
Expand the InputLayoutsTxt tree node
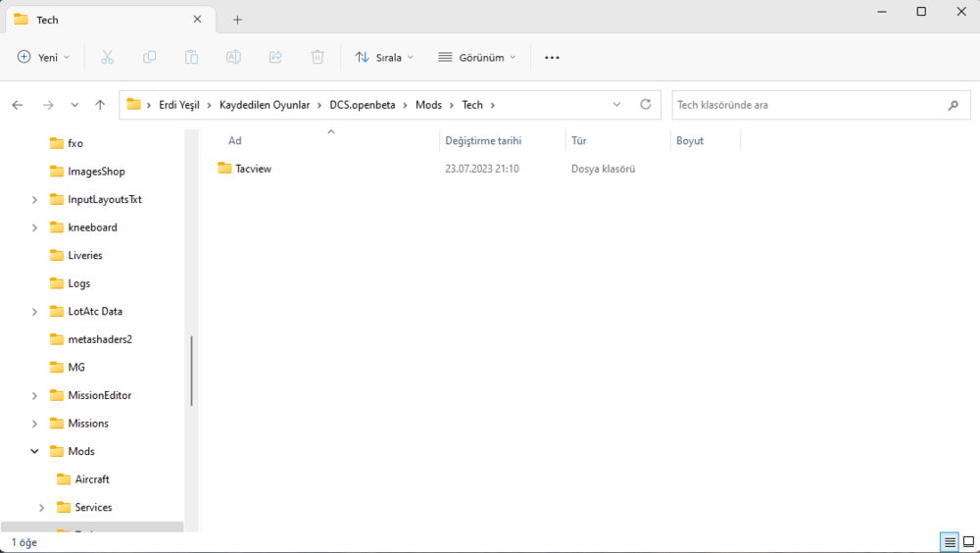click(34, 200)
